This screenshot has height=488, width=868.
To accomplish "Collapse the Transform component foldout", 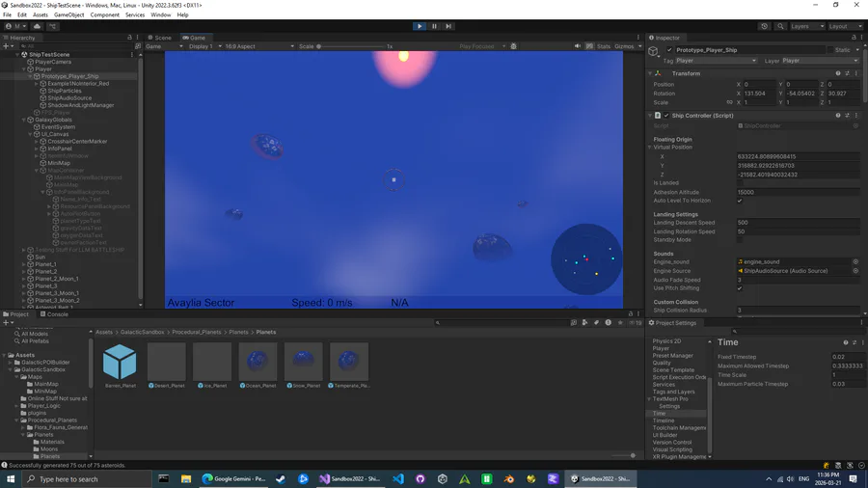I will coord(650,73).
